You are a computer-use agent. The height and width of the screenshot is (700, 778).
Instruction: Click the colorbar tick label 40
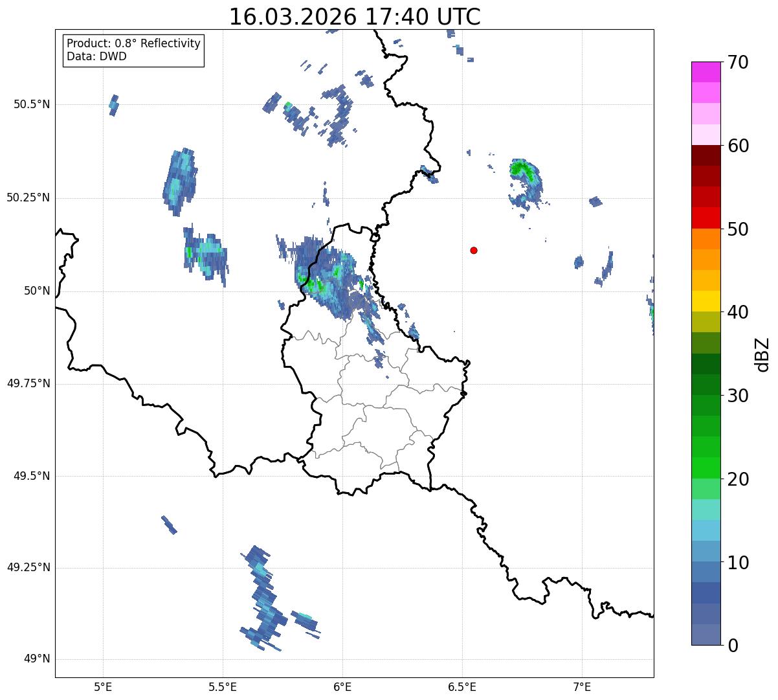click(738, 312)
